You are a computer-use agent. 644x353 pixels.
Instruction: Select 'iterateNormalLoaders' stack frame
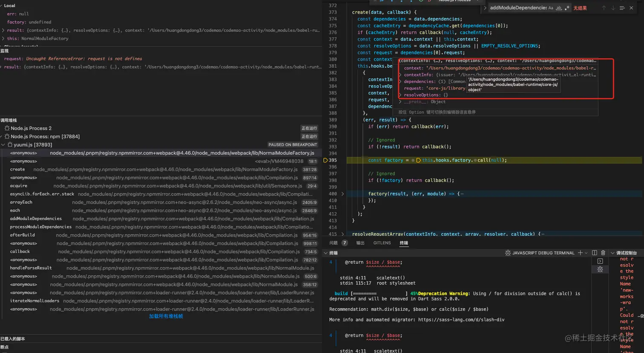coord(161,301)
